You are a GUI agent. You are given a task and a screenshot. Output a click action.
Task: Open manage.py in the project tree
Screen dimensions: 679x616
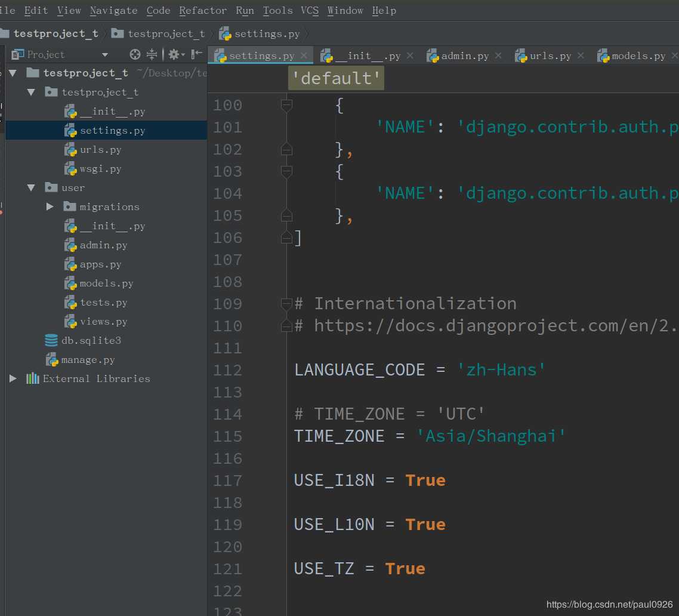(x=88, y=359)
